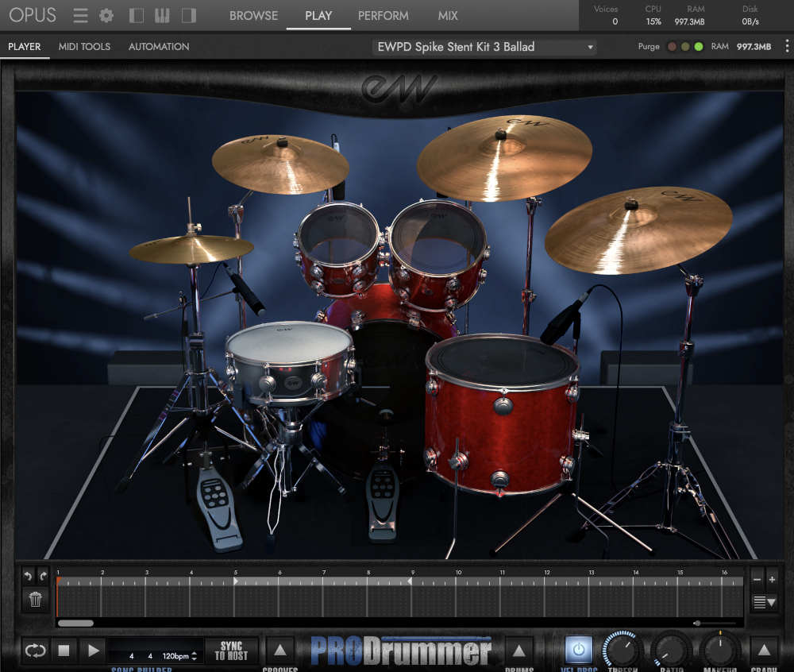Open the EWPD Spike Stent Kit 3 Ballad preset dropdown

click(484, 47)
